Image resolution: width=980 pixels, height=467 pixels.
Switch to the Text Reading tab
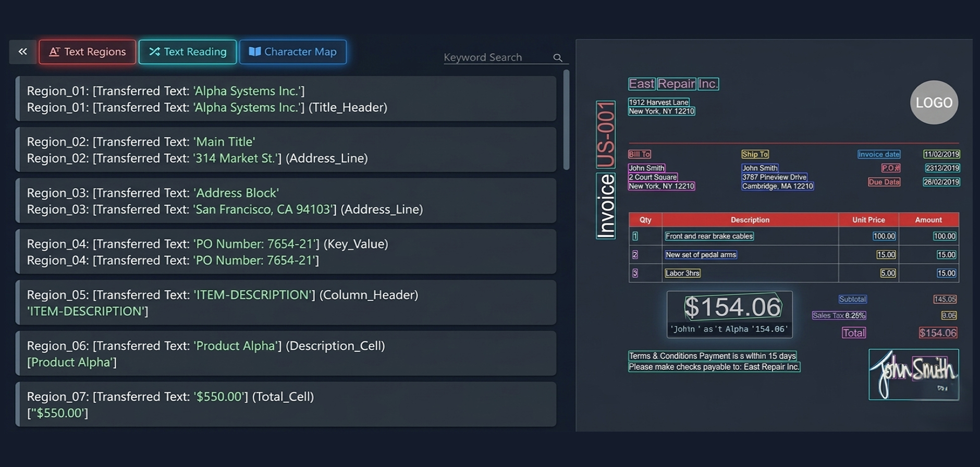point(188,52)
